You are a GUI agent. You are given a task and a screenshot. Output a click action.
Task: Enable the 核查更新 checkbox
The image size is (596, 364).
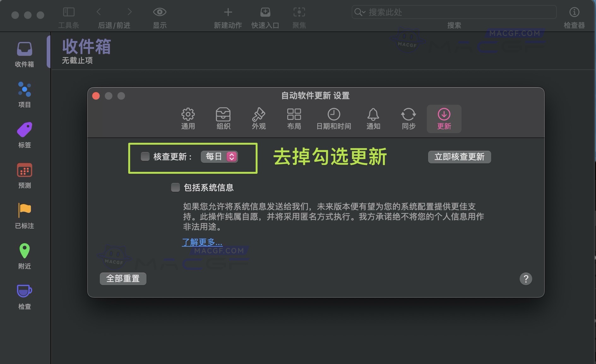tap(145, 156)
